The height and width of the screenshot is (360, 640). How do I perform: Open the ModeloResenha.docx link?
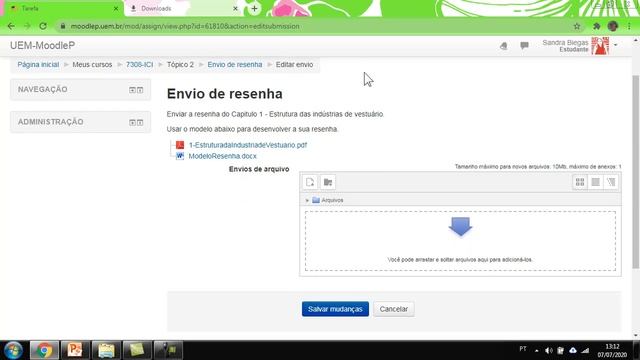(222, 156)
